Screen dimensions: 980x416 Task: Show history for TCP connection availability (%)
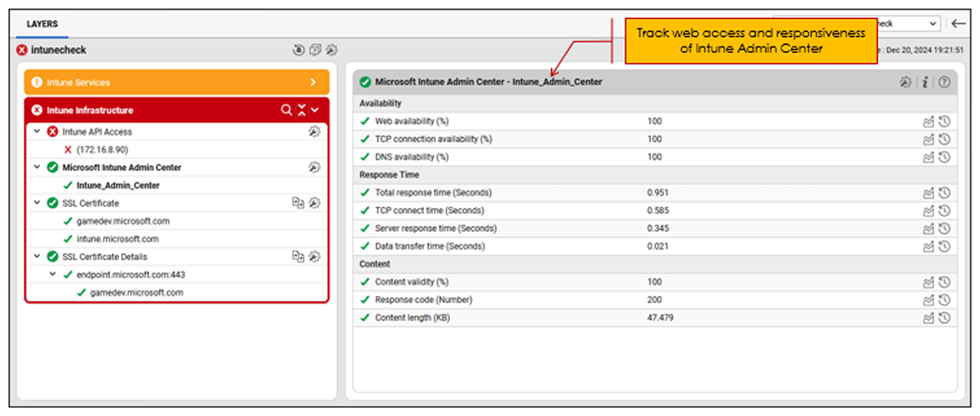944,139
